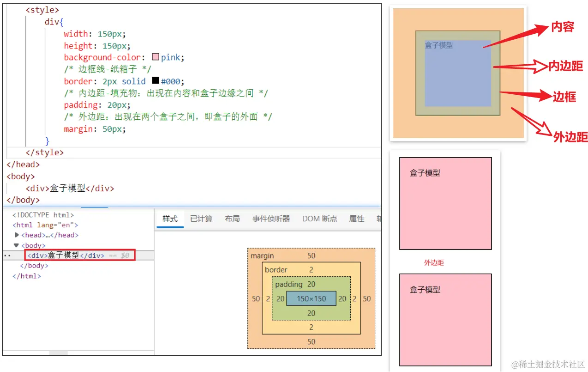
Task: Click the 150×150 content box
Action: (x=311, y=299)
